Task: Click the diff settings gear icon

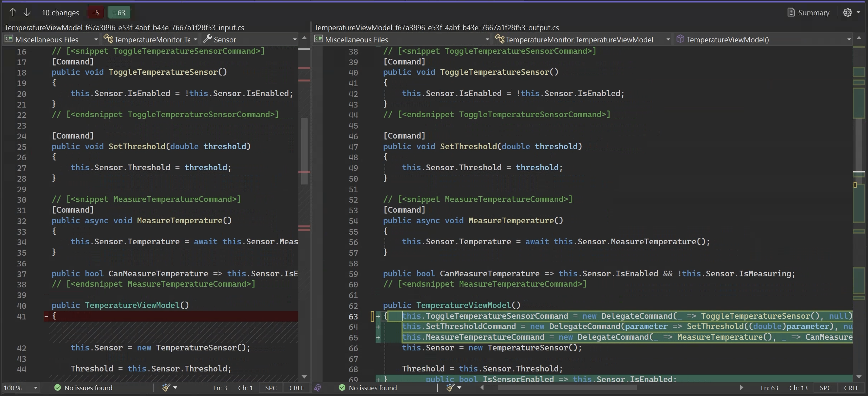Action: click(847, 12)
